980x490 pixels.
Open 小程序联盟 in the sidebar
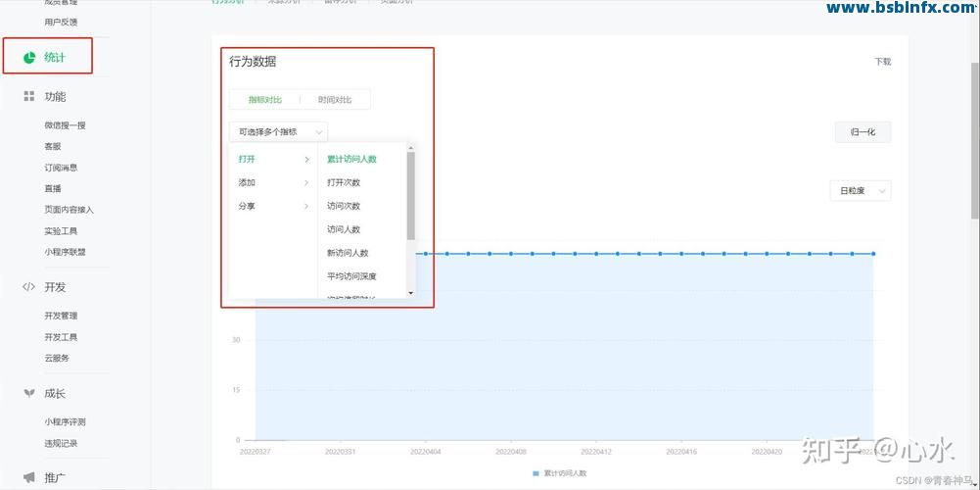[x=65, y=252]
